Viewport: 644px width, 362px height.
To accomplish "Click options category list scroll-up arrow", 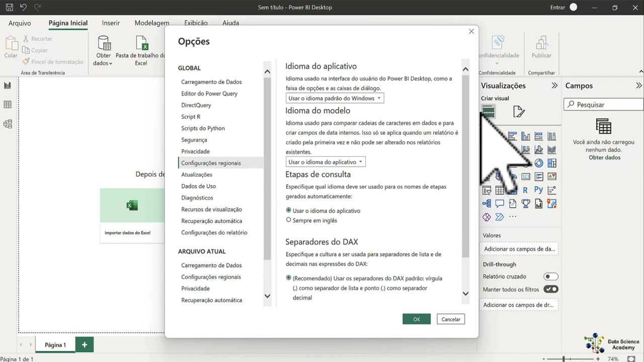I will [x=267, y=72].
